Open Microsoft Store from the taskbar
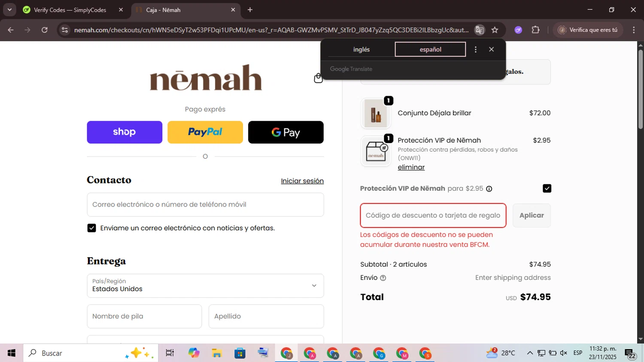 [240, 353]
